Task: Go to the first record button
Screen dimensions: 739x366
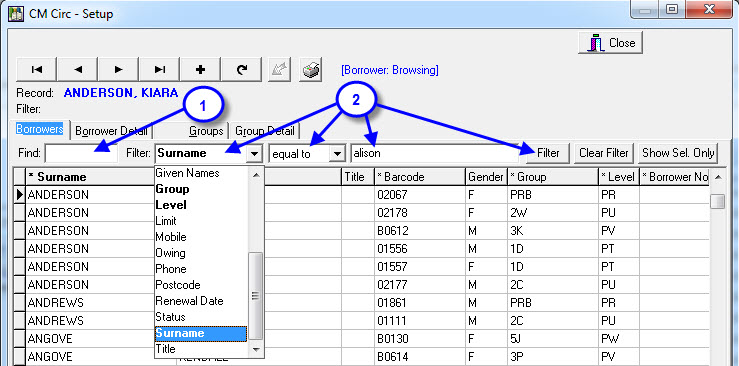Action: pyautogui.click(x=36, y=70)
